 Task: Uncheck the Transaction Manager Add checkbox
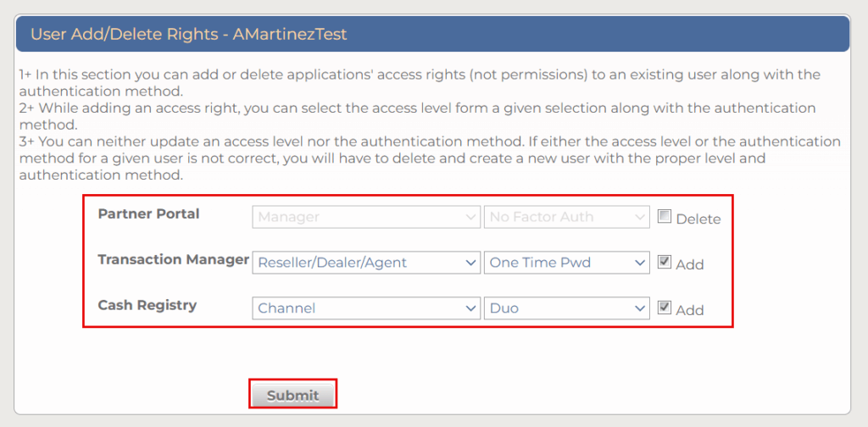point(665,263)
